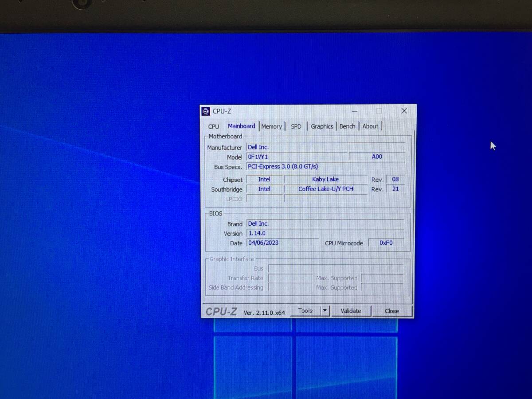Click the Motherboard group heading
Screen dimensions: 532x399
225,137
